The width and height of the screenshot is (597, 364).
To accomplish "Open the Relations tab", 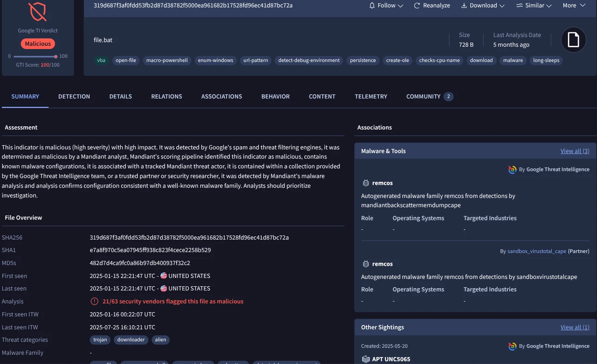I will coord(166,97).
